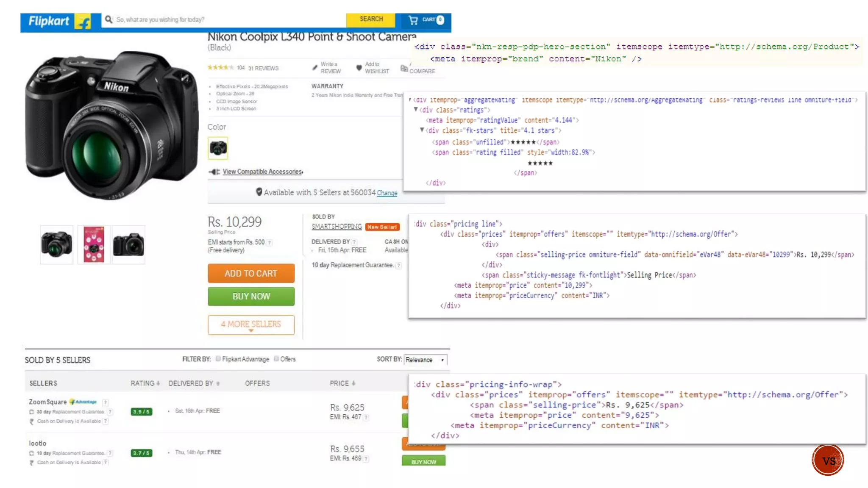Click the green Buy Now button
Viewport: 868px width, 488px height.
coord(251,296)
